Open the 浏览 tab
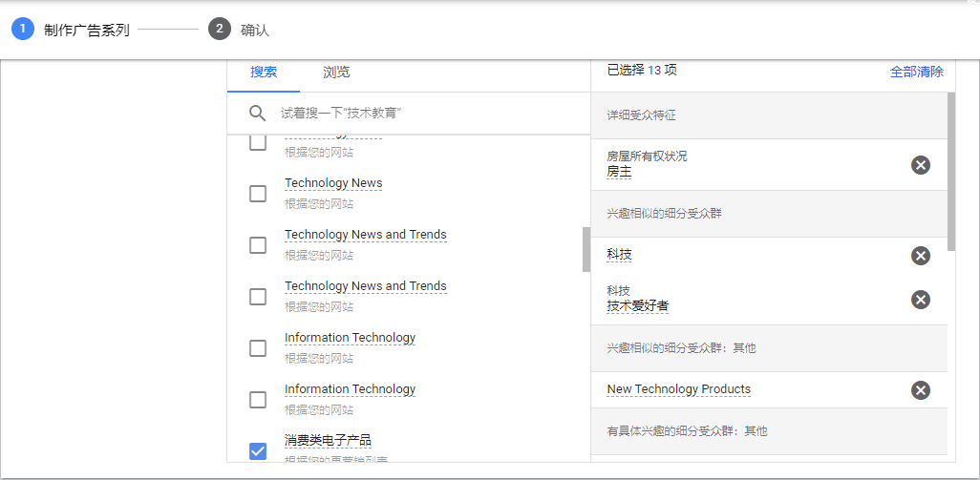This screenshot has height=480, width=980. point(336,73)
